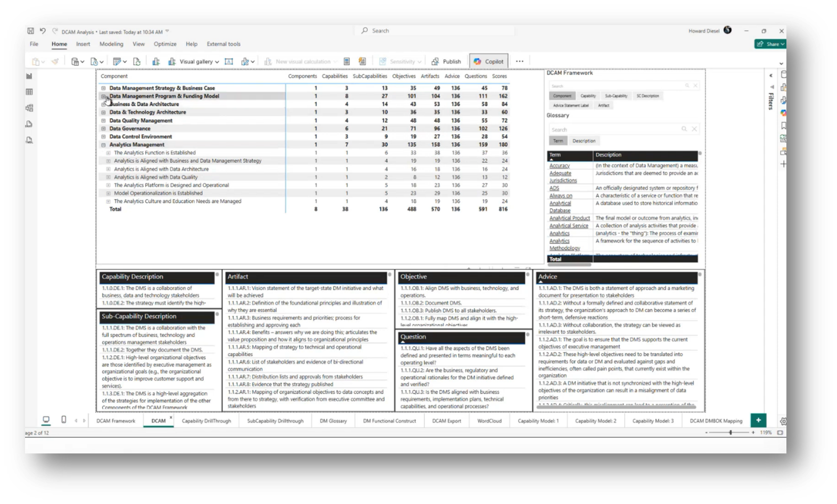Toggle the Component search field chip
This screenshot has width=837, height=504.
pyautogui.click(x=562, y=96)
